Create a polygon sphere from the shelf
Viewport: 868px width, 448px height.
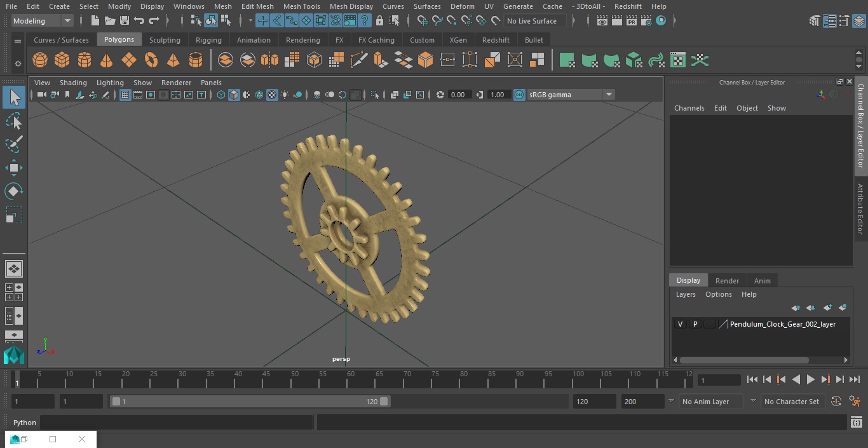pyautogui.click(x=39, y=60)
